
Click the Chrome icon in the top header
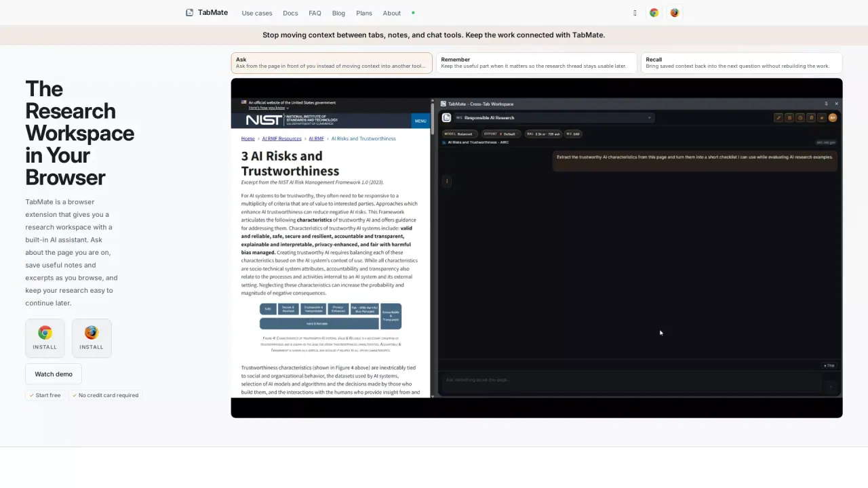(x=654, y=13)
